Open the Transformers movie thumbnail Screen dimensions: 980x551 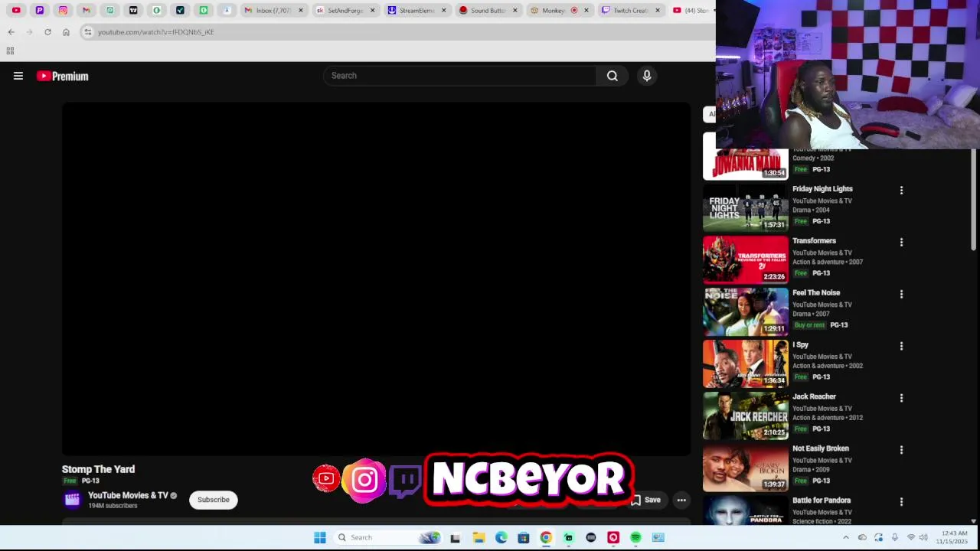tap(745, 259)
